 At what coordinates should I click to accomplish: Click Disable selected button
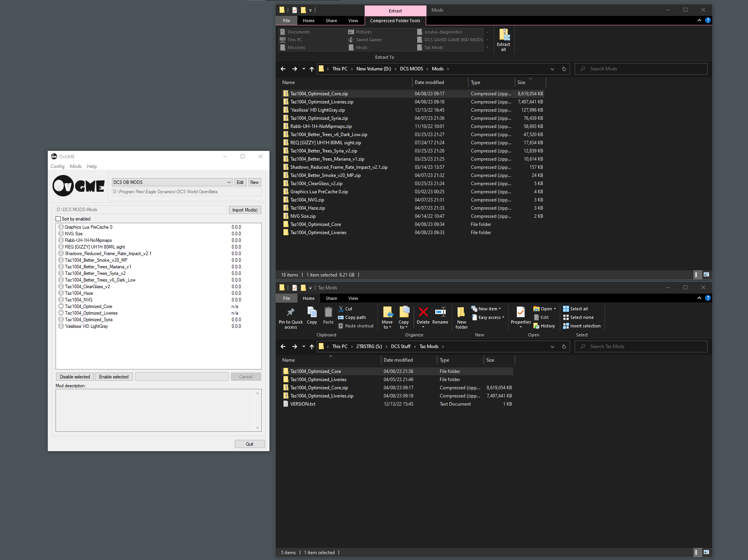pos(75,377)
